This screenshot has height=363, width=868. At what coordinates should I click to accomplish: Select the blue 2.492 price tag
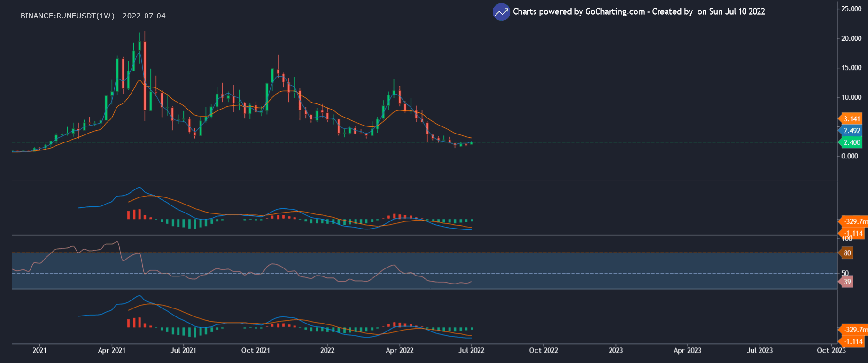[851, 131]
